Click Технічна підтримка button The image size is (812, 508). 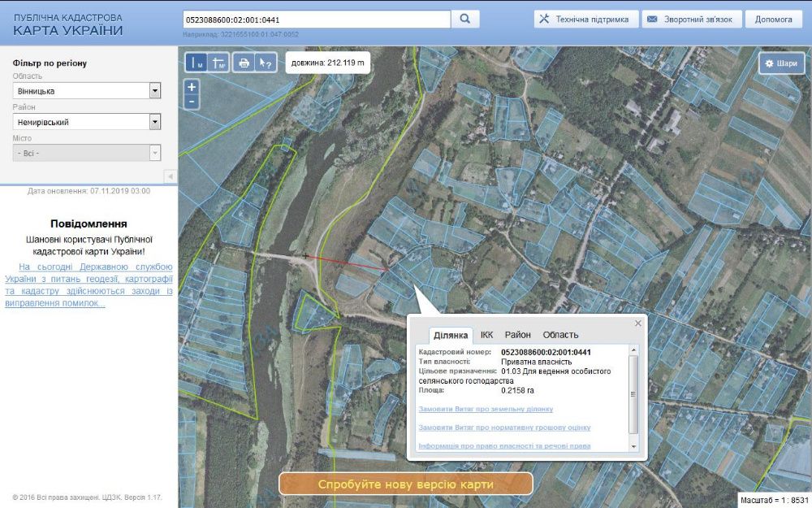click(x=586, y=20)
